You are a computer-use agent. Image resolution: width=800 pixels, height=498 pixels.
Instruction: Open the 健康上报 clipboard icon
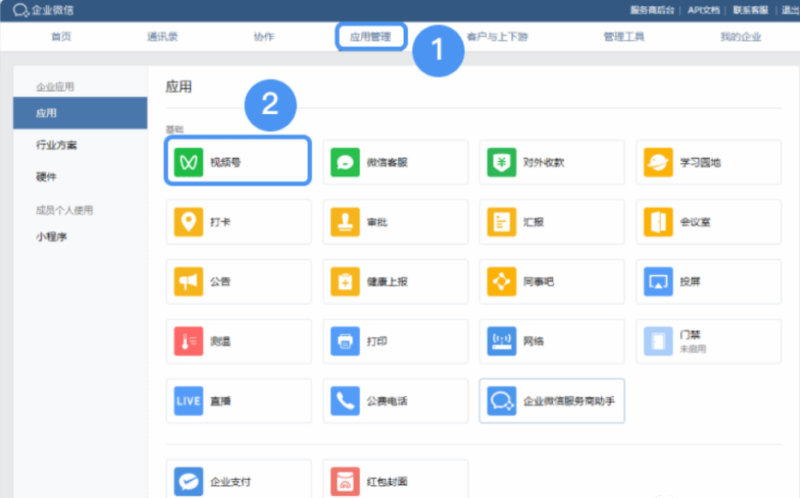click(345, 282)
